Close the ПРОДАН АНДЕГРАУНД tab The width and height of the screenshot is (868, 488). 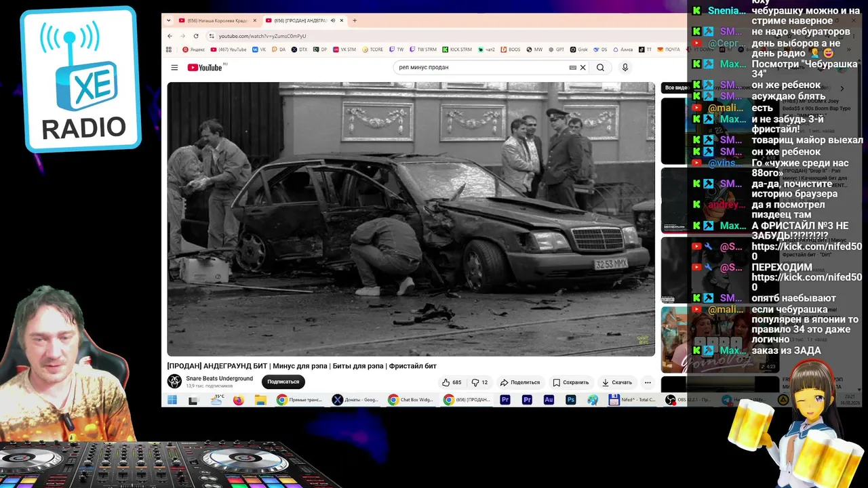tap(342, 20)
